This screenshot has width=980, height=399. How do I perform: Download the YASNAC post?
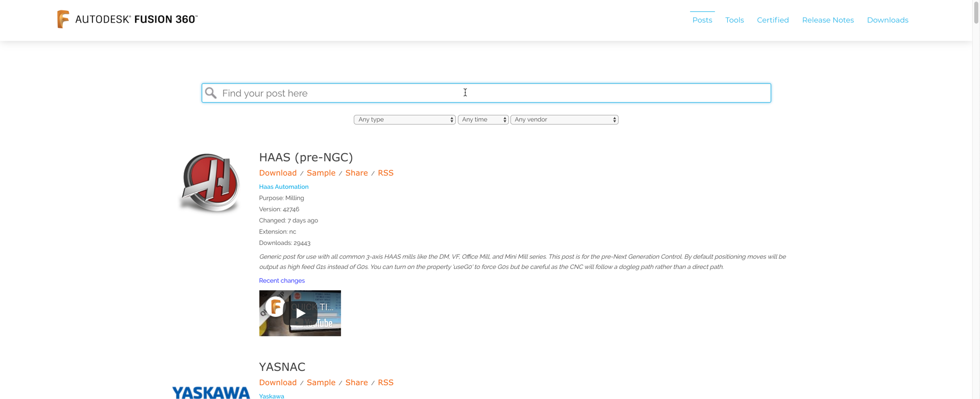[x=278, y=383]
